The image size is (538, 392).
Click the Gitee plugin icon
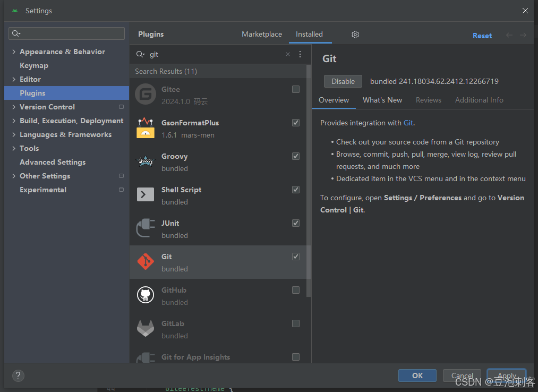click(x=145, y=94)
